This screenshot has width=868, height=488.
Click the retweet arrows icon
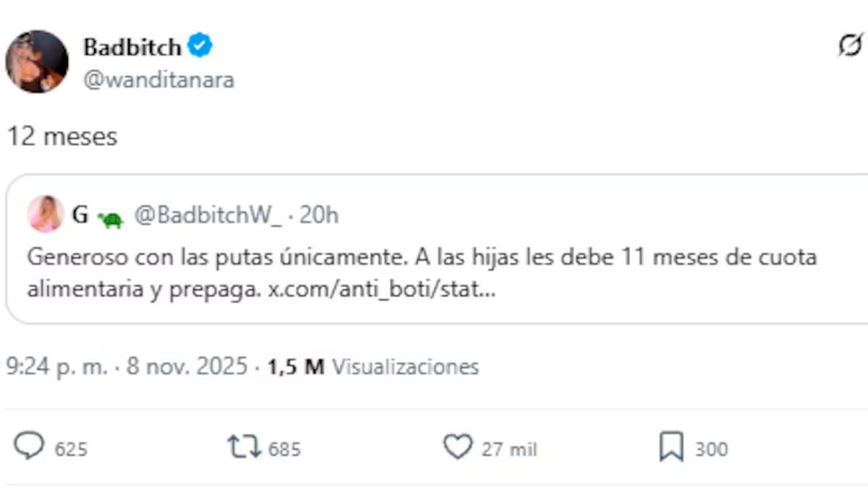pyautogui.click(x=246, y=448)
